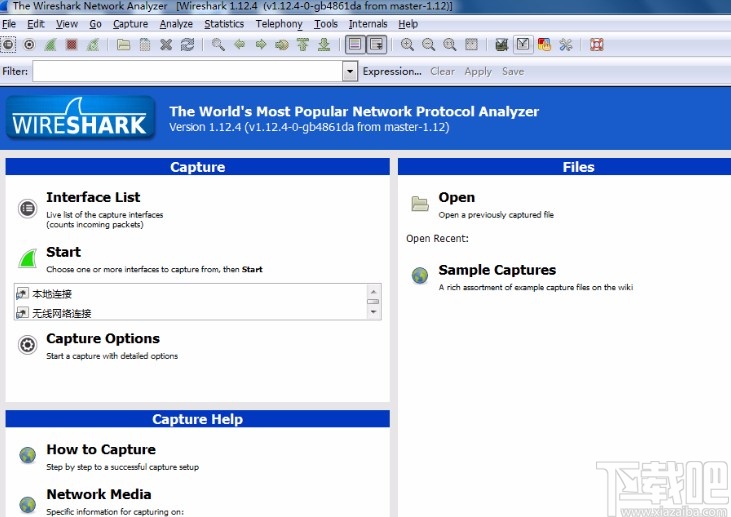
Task: Open the Internals menu
Action: [x=368, y=24]
